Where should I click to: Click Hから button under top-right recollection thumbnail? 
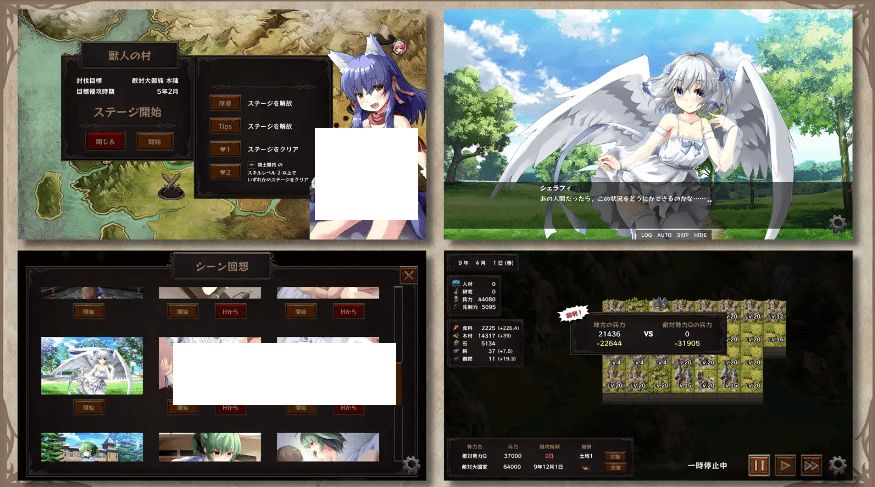click(348, 311)
